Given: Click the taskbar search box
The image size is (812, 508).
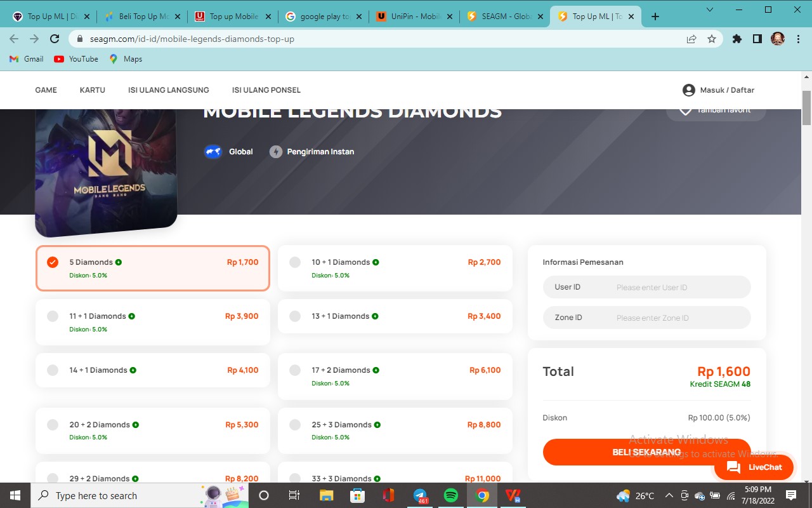Looking at the screenshot, I should coord(140,495).
